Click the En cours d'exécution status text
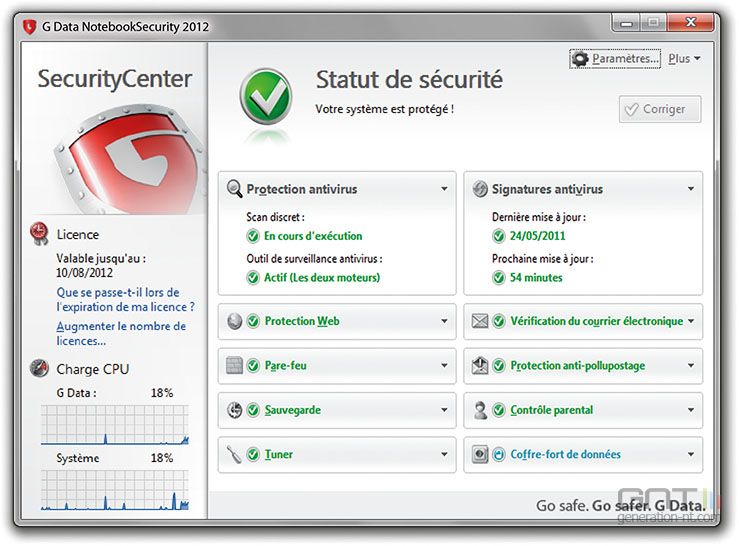The width and height of the screenshot is (739, 546). pyautogui.click(x=313, y=236)
